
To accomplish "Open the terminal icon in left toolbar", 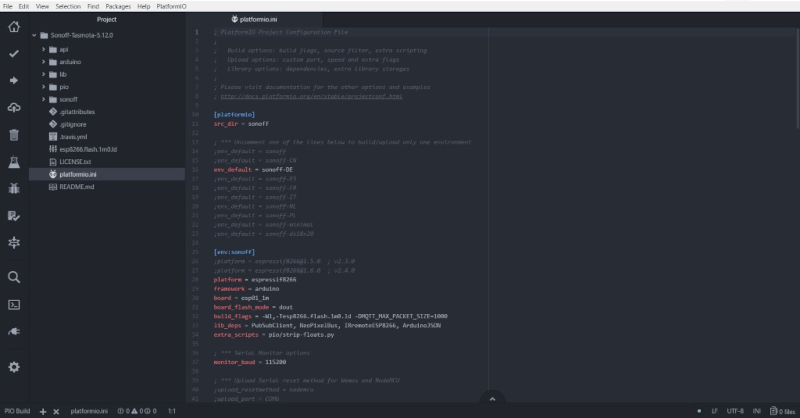I will coord(14,304).
